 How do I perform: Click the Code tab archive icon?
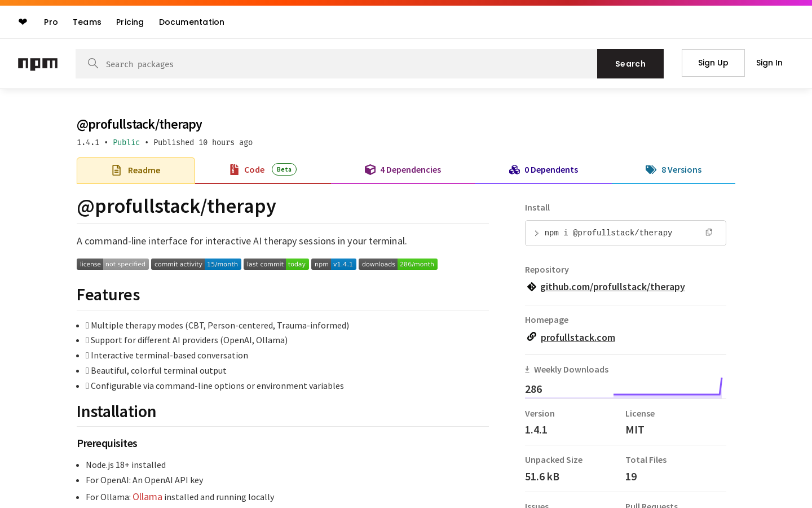(234, 169)
